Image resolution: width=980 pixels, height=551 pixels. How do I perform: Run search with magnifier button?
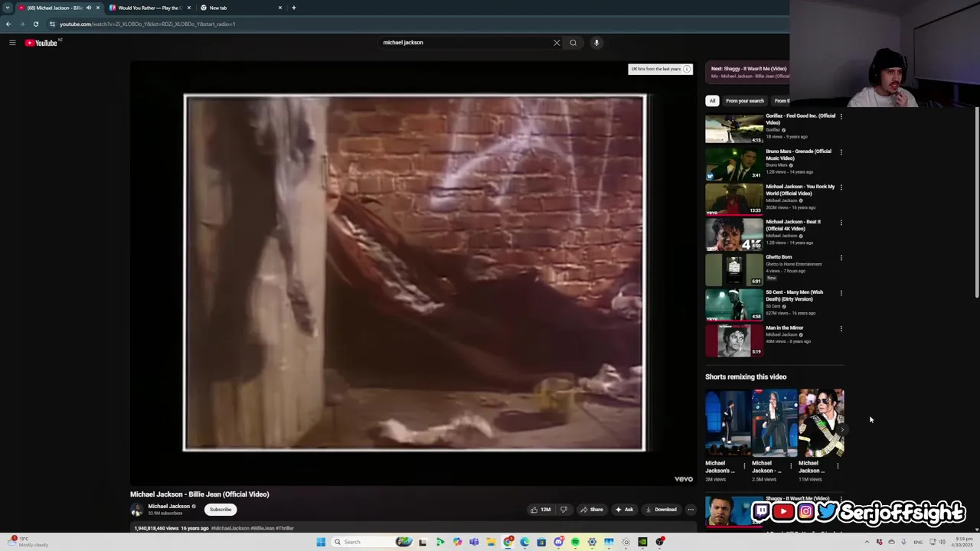click(573, 43)
